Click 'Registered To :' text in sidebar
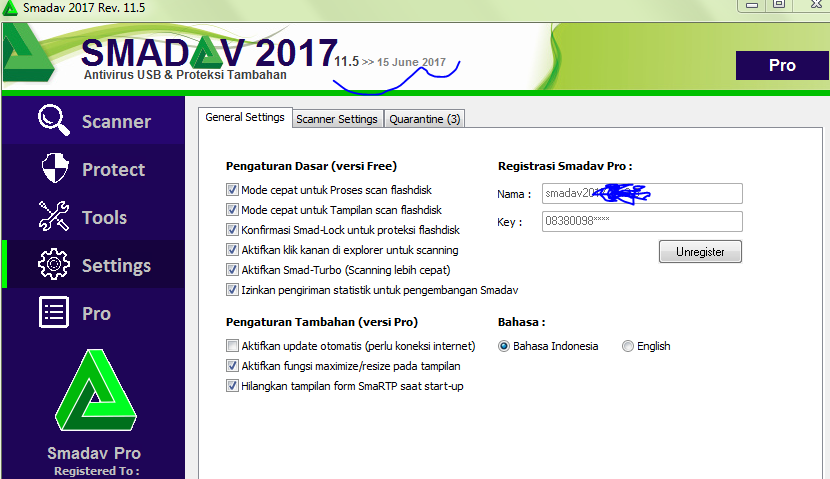The height and width of the screenshot is (479, 830). click(97, 471)
